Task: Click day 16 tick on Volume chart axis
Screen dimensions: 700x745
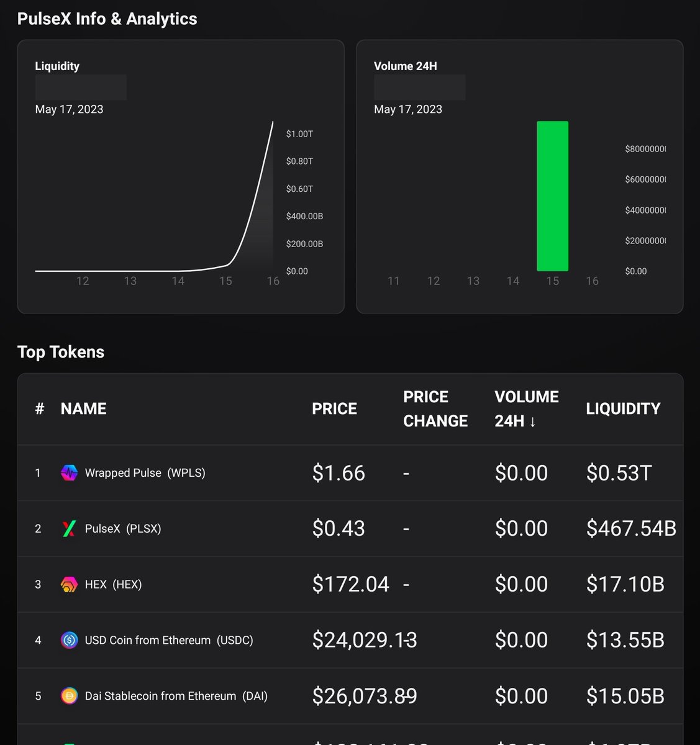Action: coord(592,281)
